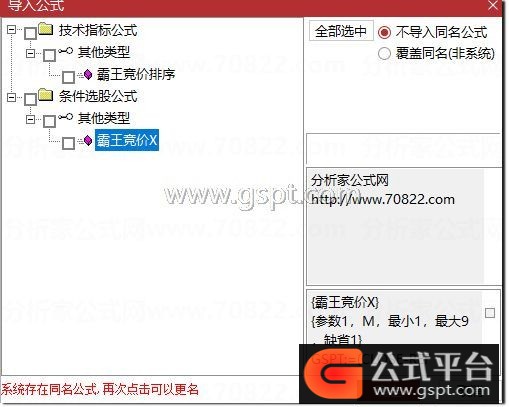Collapse the 其他类型 node under 技术指标公式
The width and height of the screenshot is (509, 407).
click(30, 53)
